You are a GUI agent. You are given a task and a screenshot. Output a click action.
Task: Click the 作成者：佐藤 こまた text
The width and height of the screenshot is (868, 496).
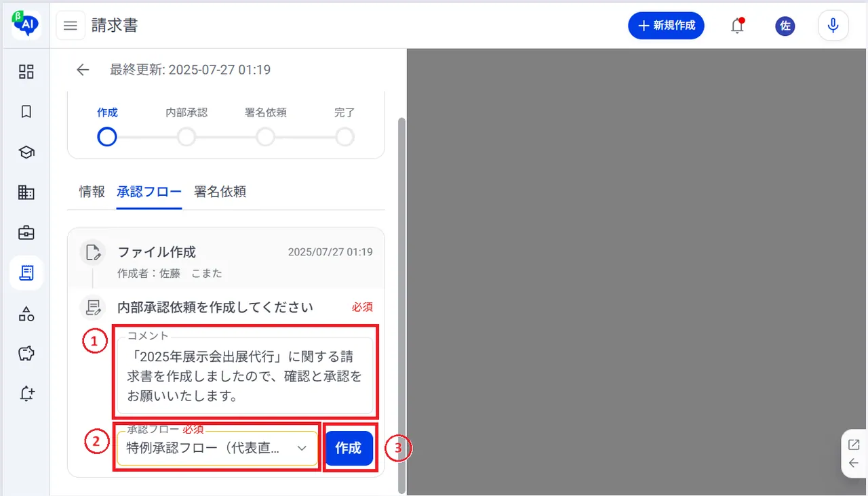[x=170, y=274]
